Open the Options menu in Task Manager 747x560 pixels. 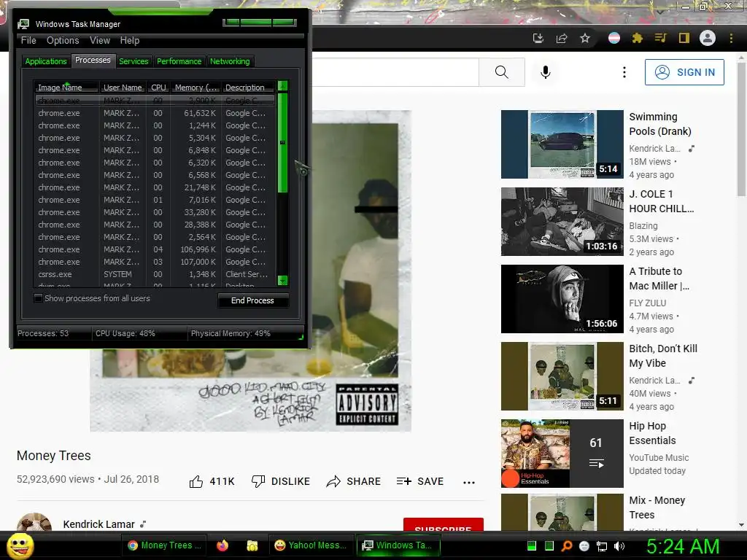pos(63,41)
